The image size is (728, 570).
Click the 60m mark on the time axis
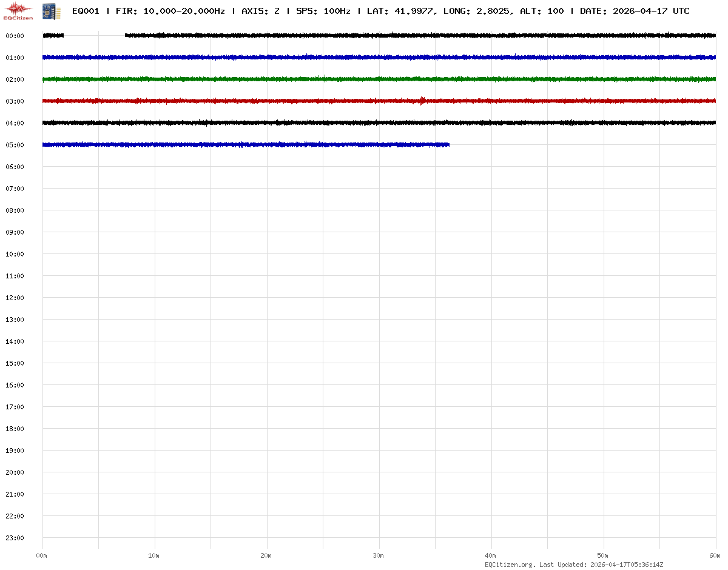[715, 555]
